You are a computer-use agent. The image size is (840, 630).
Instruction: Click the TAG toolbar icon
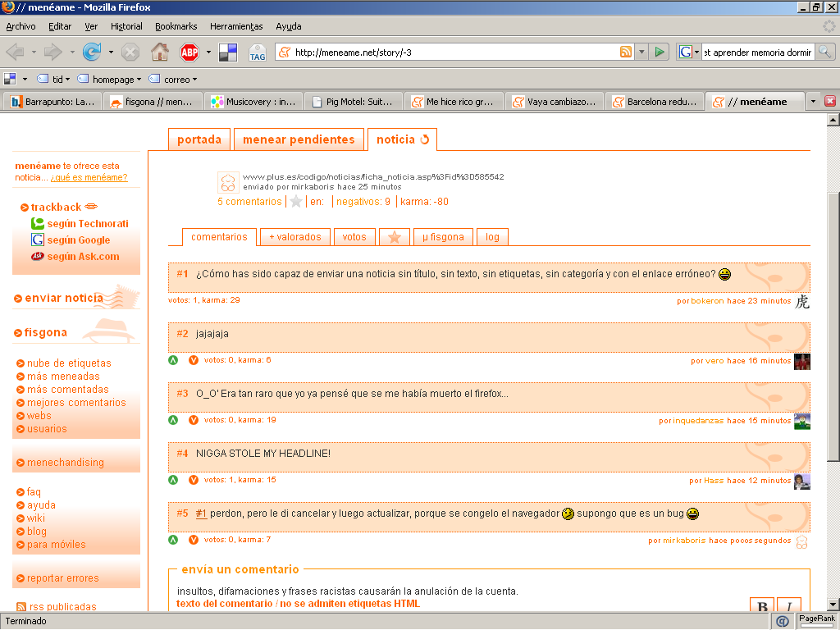click(257, 53)
